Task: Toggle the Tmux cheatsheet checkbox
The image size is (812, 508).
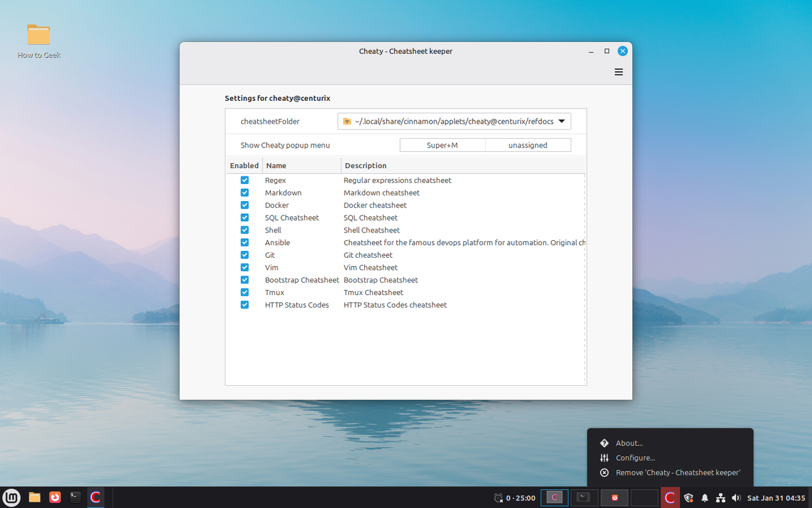Action: 244,292
